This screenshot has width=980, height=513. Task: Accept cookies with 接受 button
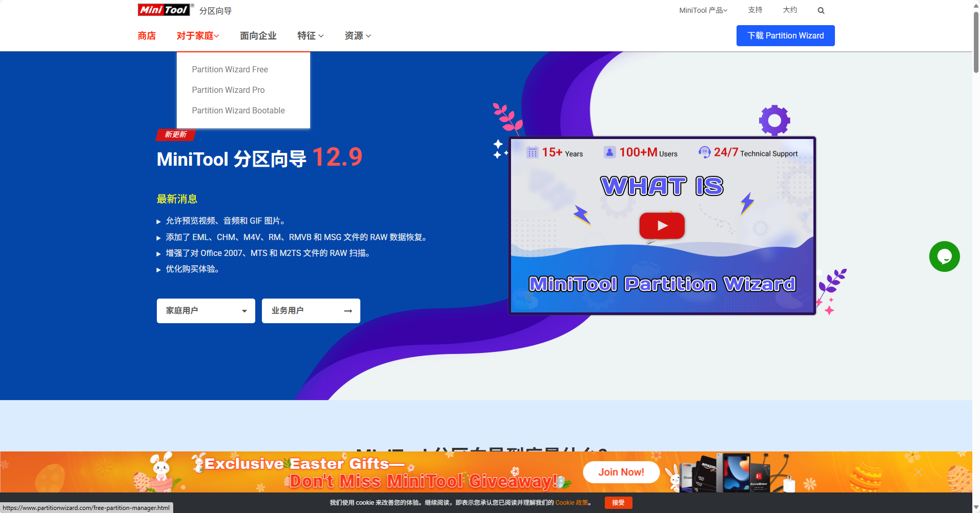point(618,503)
